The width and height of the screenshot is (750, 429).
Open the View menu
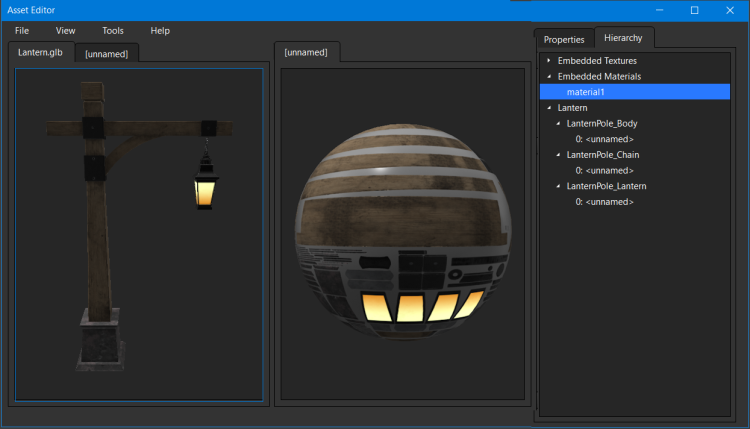[x=65, y=31]
